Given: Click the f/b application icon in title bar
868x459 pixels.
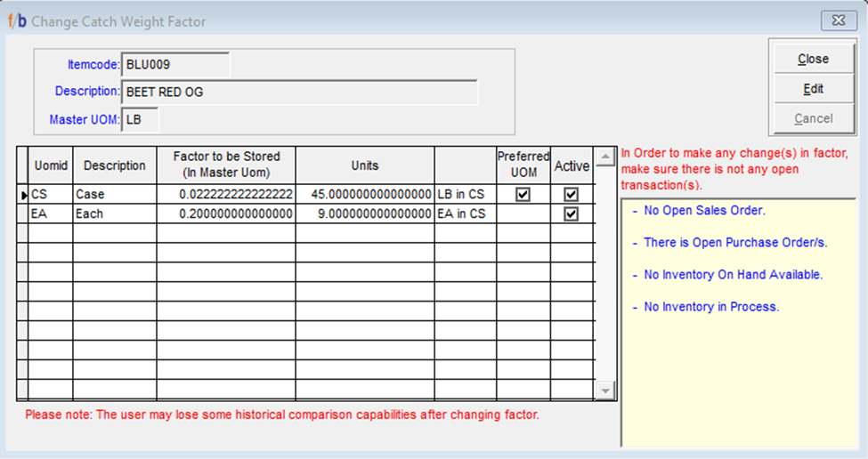Looking at the screenshot, I should [x=17, y=20].
